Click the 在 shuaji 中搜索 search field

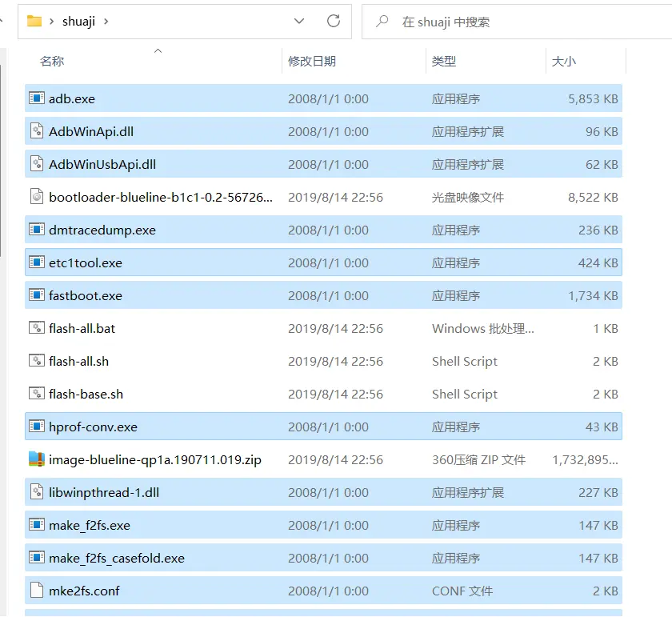pos(517,22)
